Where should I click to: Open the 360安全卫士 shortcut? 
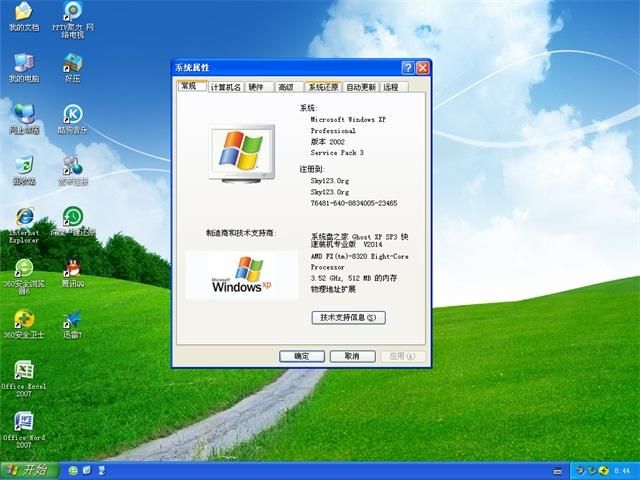tap(24, 325)
